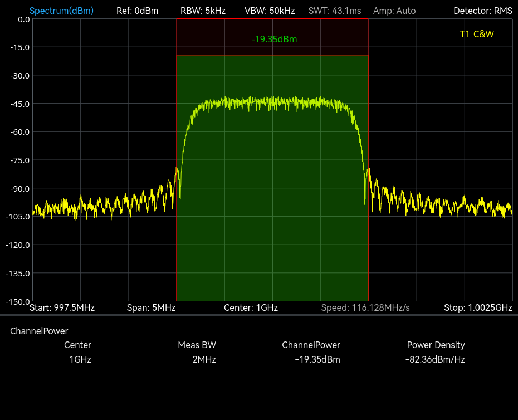The image size is (518, 420).
Task: Open the VBW: 50kHz setting
Action: (270, 11)
